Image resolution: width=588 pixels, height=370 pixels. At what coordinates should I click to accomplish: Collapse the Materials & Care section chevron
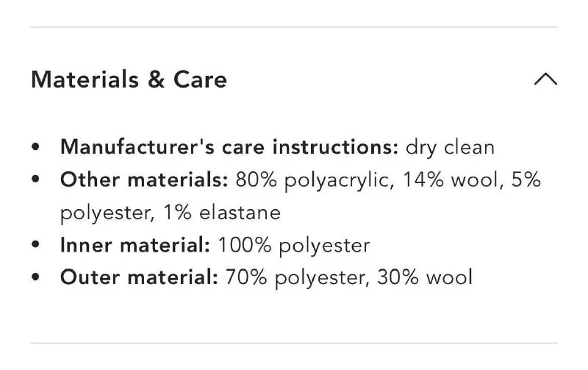pyautogui.click(x=545, y=79)
